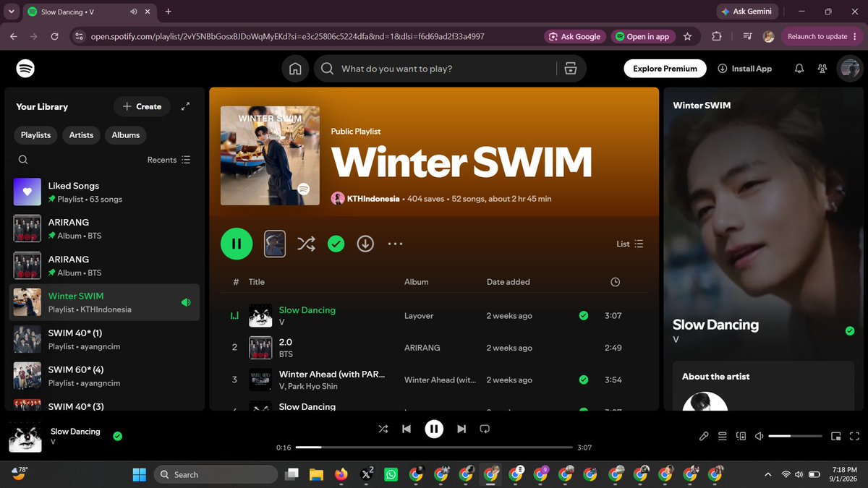Open browser tab list chevron
The image size is (868, 488).
(11, 12)
